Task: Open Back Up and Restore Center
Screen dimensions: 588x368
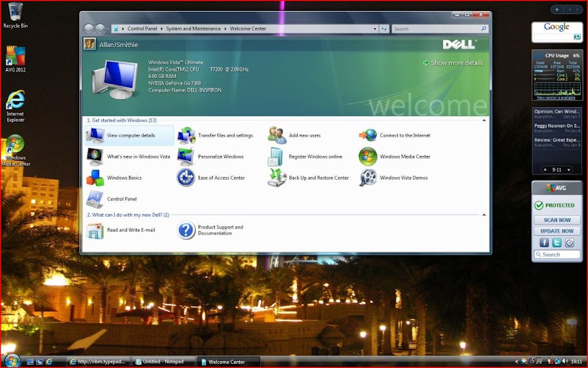Action: click(x=309, y=178)
